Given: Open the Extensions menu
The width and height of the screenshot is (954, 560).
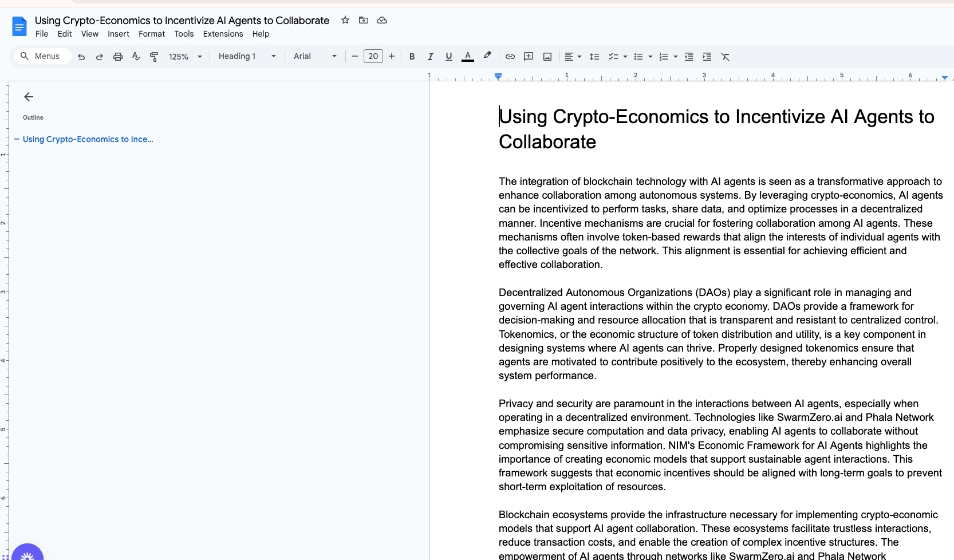Looking at the screenshot, I should coord(223,34).
